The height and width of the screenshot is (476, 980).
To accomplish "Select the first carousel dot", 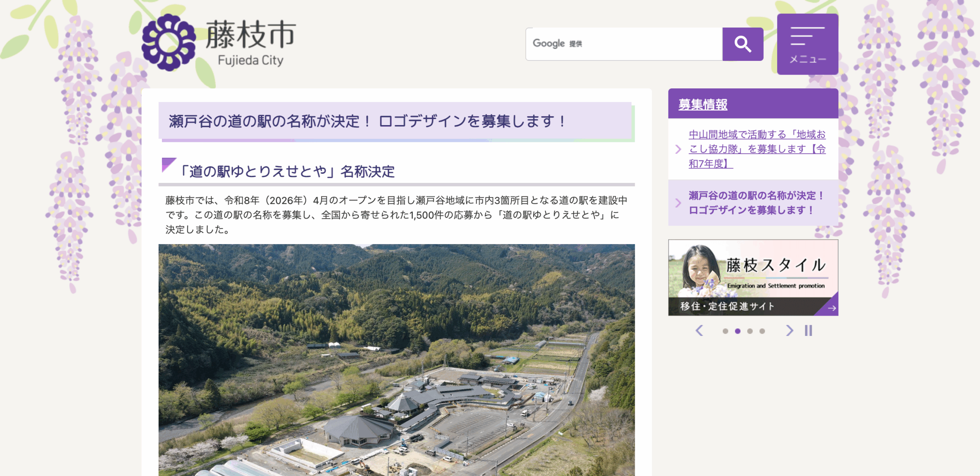I will (x=725, y=331).
